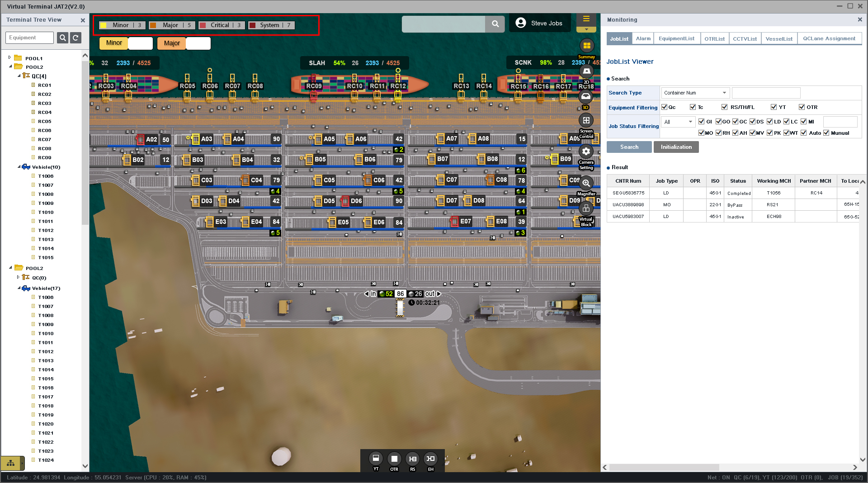Click the Equipment search input field
The width and height of the screenshot is (868, 483).
pyautogui.click(x=30, y=38)
